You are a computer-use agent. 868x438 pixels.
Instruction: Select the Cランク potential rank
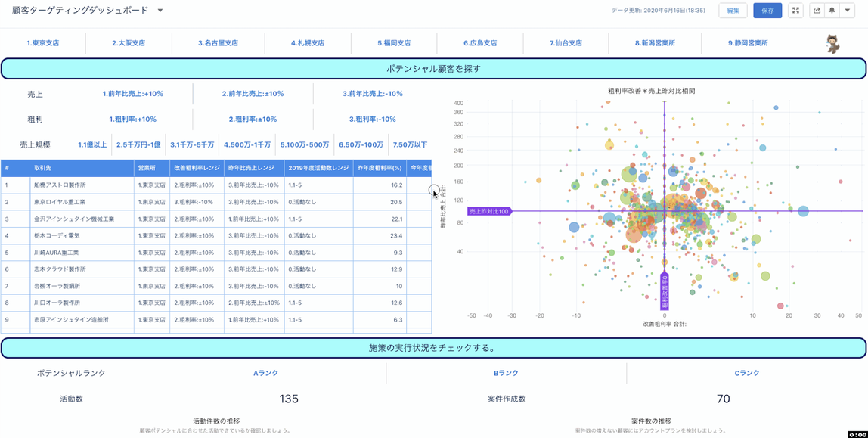[747, 373]
